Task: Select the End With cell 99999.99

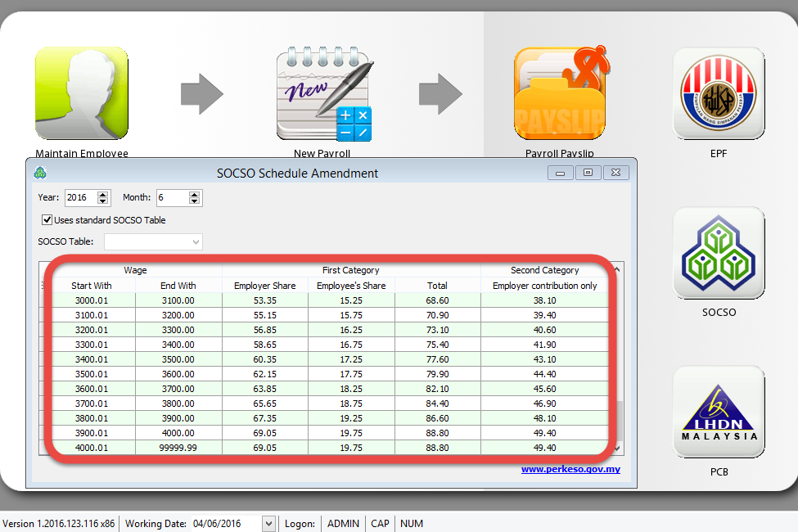Action: pyautogui.click(x=178, y=448)
